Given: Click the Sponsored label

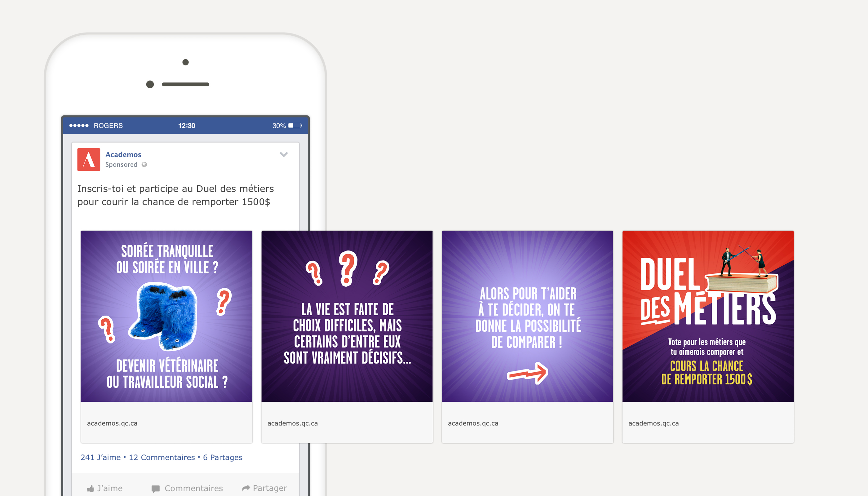Looking at the screenshot, I should pos(121,165).
